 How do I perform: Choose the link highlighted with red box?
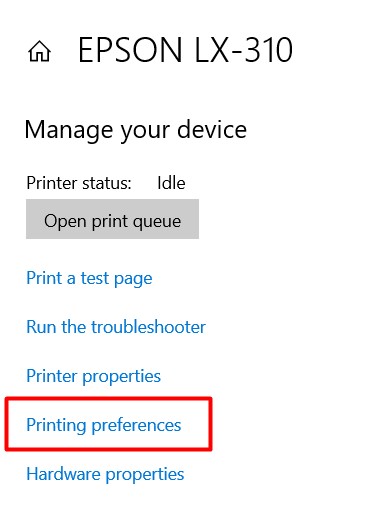[104, 425]
